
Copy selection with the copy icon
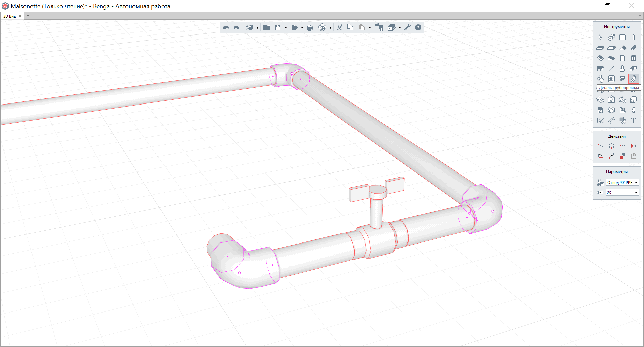[x=350, y=28]
